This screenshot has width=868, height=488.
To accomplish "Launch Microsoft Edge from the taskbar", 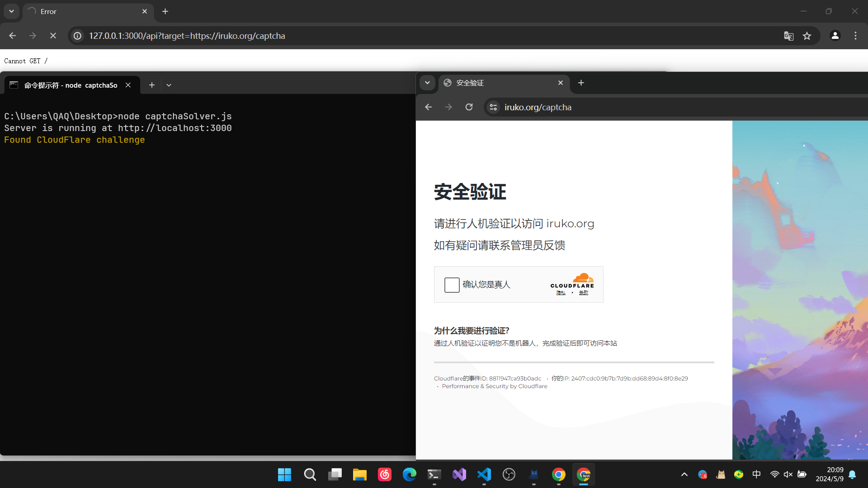I will click(x=409, y=474).
